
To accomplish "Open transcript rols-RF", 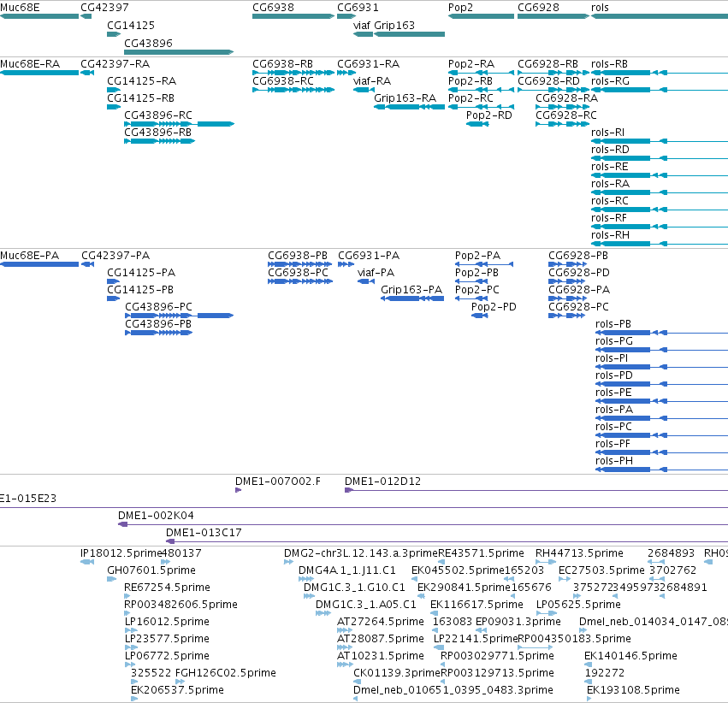I will (x=609, y=218).
